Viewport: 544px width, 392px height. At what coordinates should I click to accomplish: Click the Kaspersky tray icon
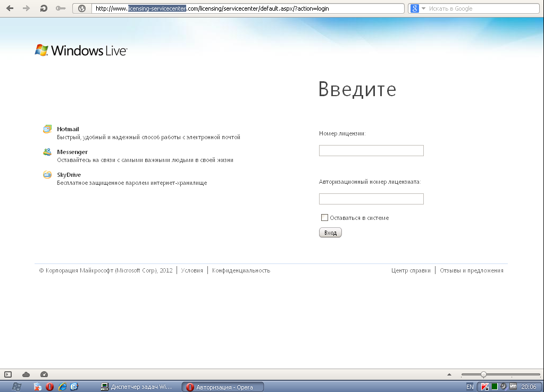(x=484, y=387)
